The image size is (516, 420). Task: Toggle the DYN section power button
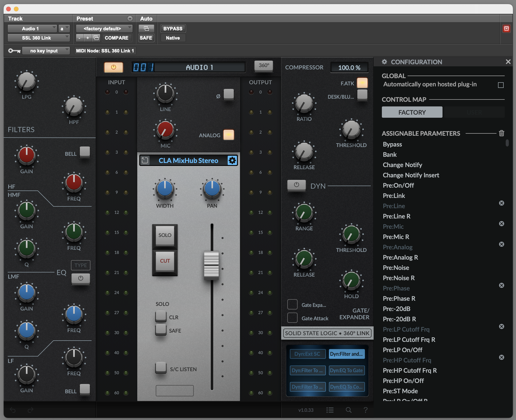(x=296, y=185)
